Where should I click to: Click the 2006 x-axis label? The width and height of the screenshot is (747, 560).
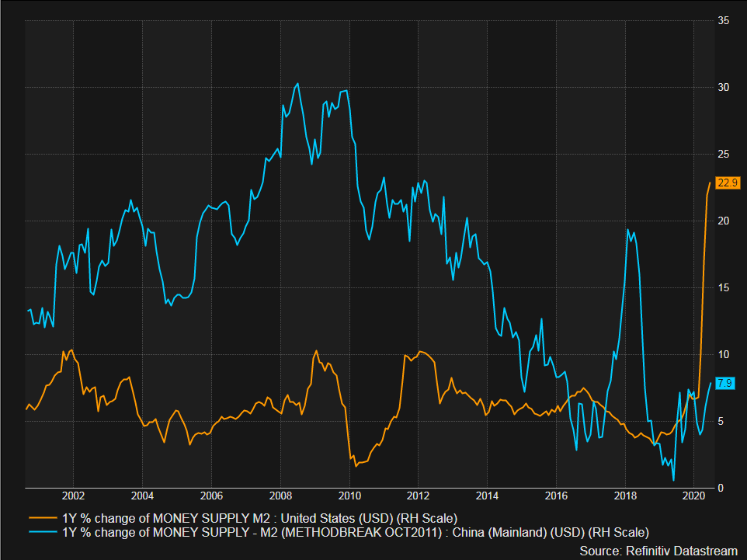211,496
